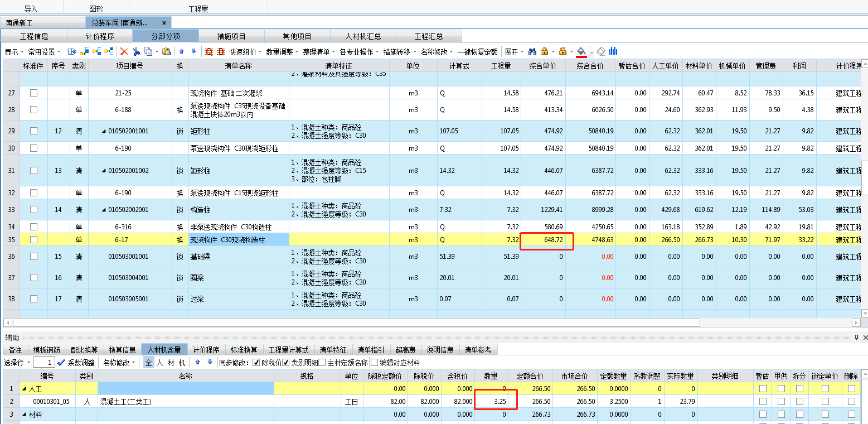Close the 总装车间 document tab
Image resolution: width=868 pixels, height=424 pixels.
click(x=164, y=23)
